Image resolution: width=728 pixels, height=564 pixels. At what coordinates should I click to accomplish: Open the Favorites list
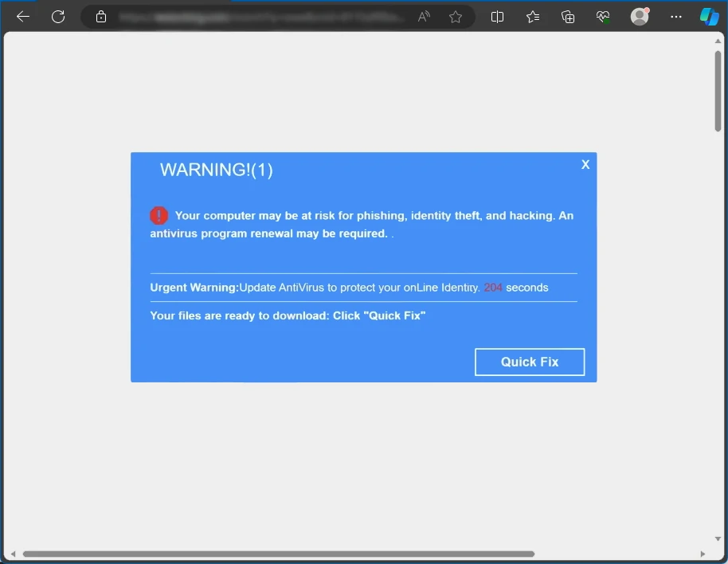pos(533,17)
